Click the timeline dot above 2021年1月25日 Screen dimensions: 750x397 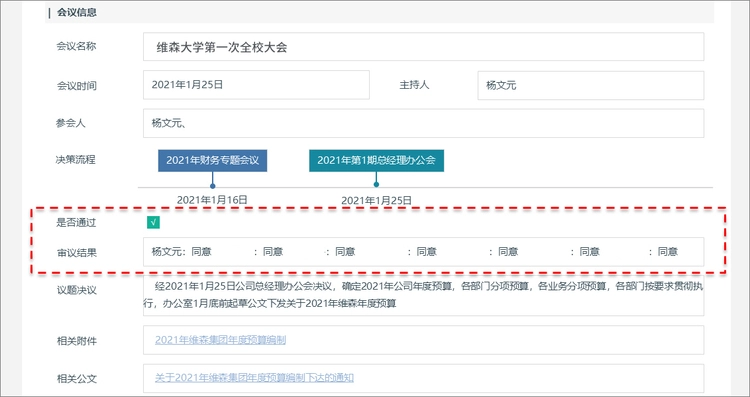[x=376, y=185]
